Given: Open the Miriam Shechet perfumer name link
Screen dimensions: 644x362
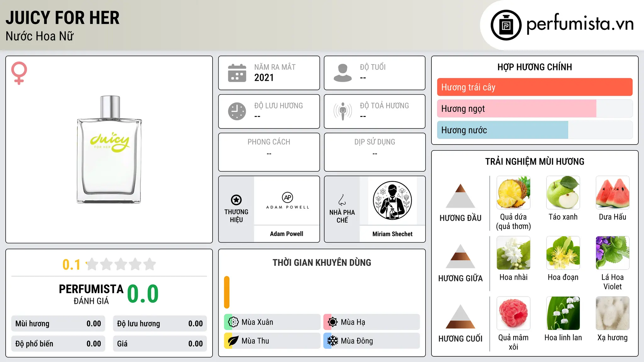Looking at the screenshot, I should click(392, 234).
